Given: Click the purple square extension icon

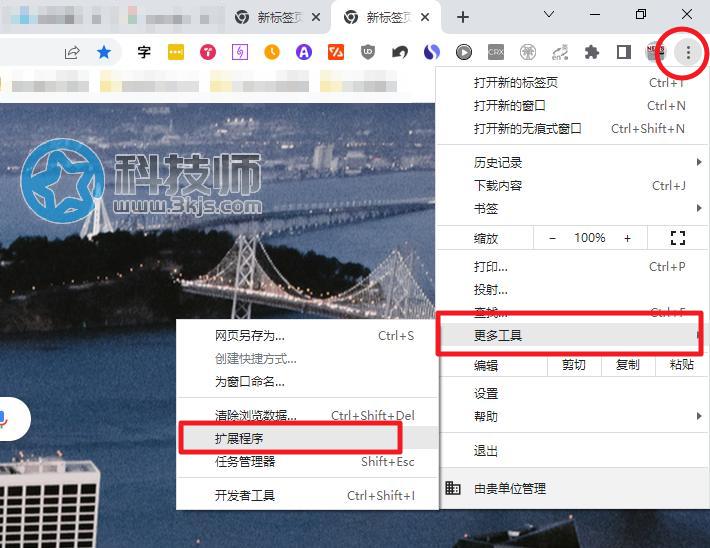Looking at the screenshot, I should click(x=240, y=53).
